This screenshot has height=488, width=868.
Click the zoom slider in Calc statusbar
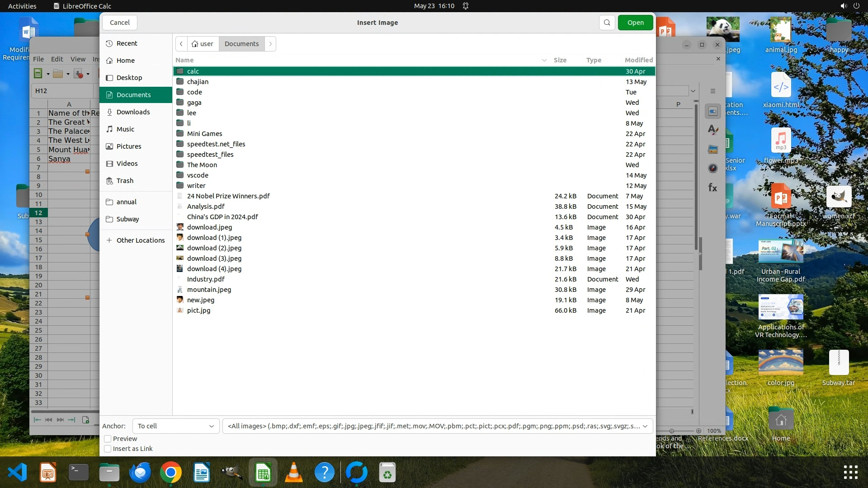pyautogui.click(x=672, y=431)
